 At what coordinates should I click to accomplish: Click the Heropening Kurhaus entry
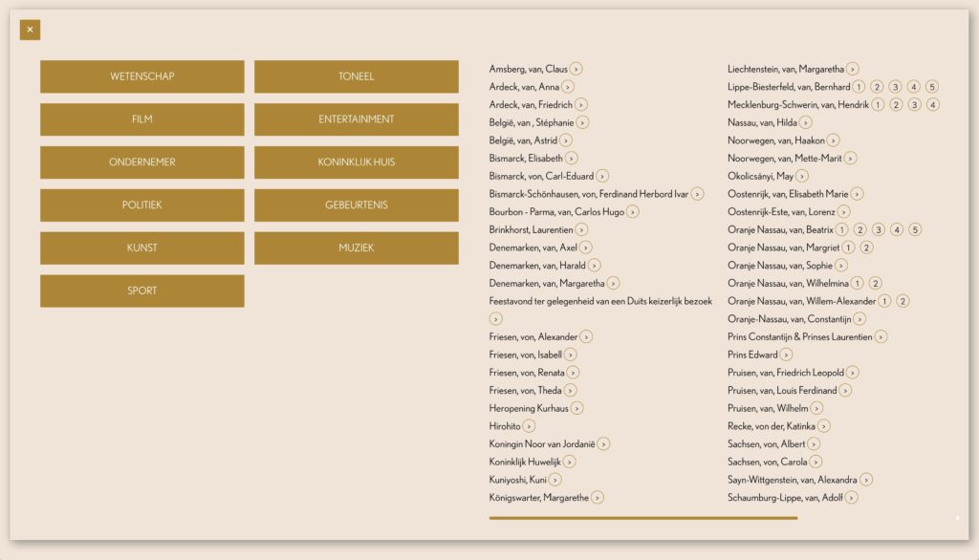tap(528, 408)
